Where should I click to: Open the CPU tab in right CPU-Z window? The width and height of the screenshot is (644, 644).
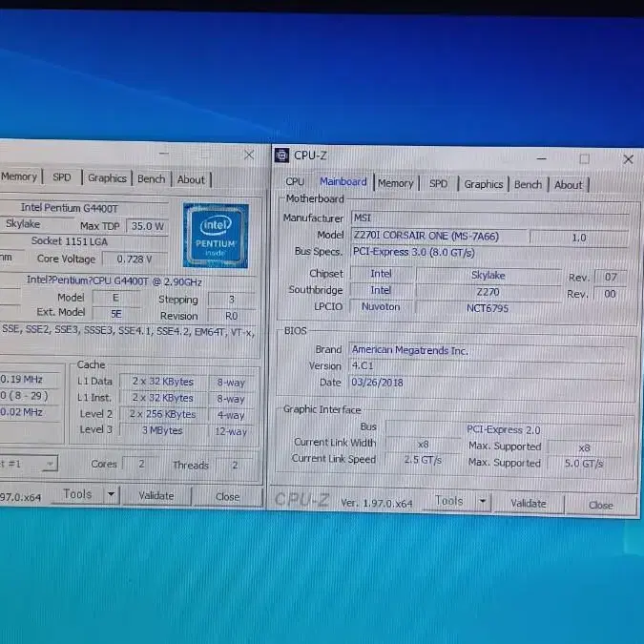point(295,181)
